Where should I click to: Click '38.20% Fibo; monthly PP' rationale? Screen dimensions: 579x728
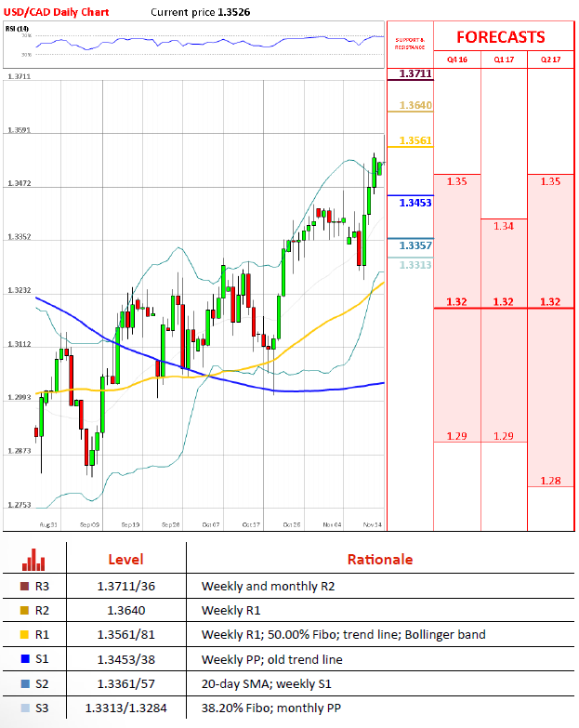[271, 708]
